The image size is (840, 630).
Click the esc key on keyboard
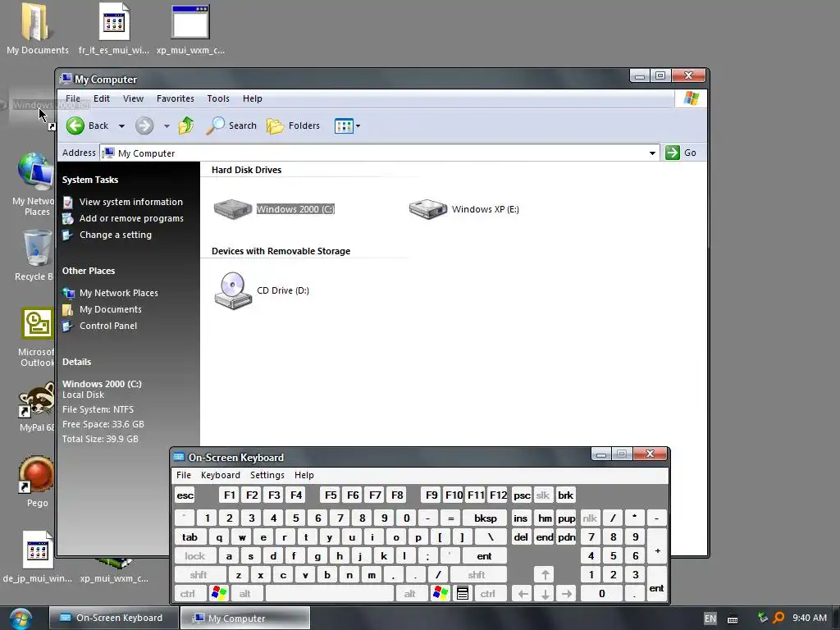(x=185, y=495)
